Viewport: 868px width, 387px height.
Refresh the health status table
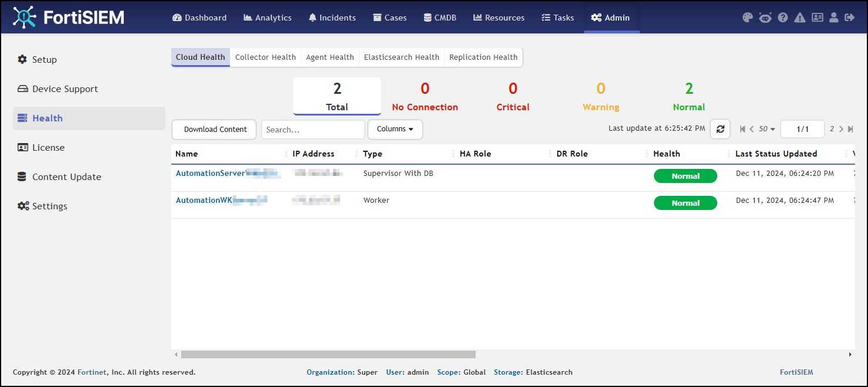coord(720,129)
